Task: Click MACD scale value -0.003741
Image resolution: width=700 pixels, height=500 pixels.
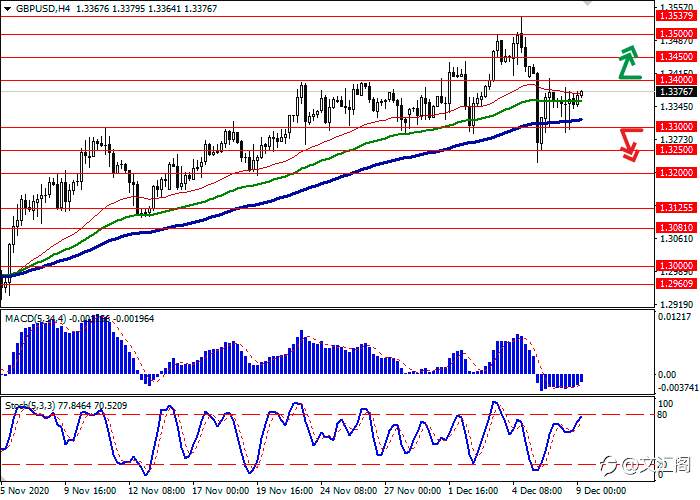Action: tap(677, 388)
